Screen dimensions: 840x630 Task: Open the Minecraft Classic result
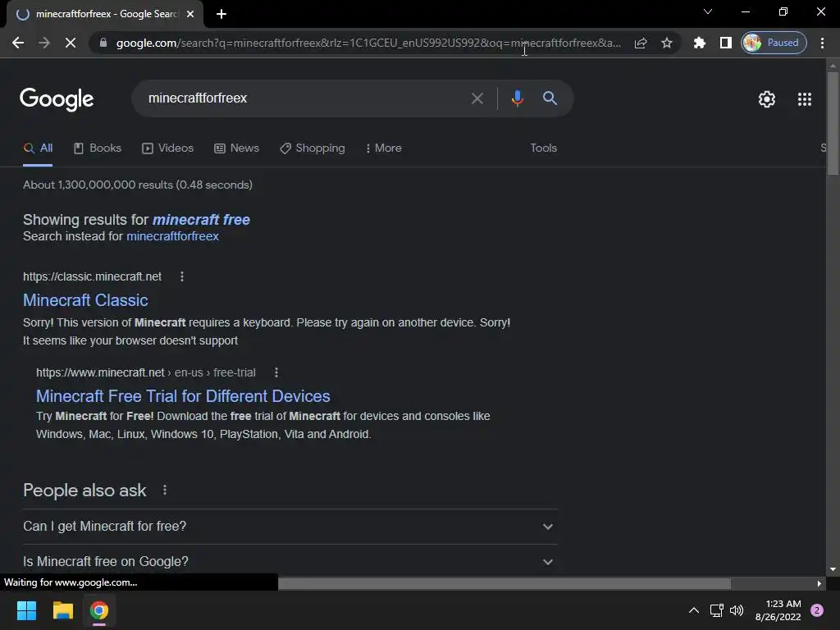click(x=85, y=300)
